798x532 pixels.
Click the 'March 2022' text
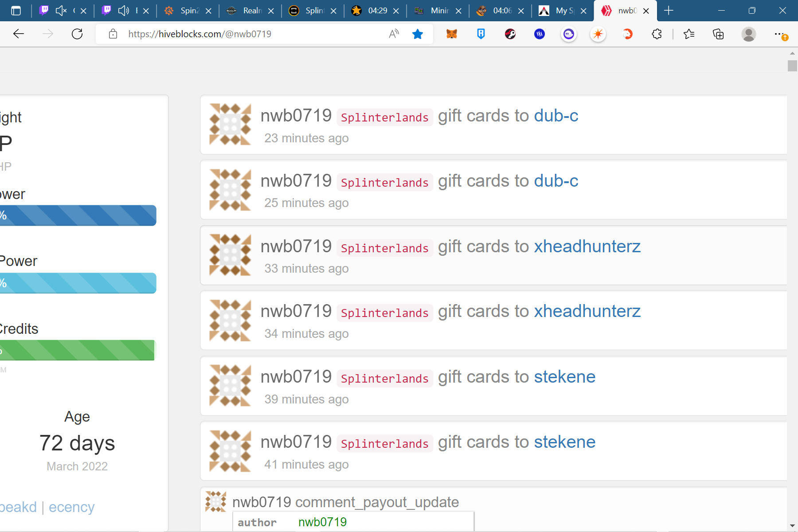coord(77,466)
